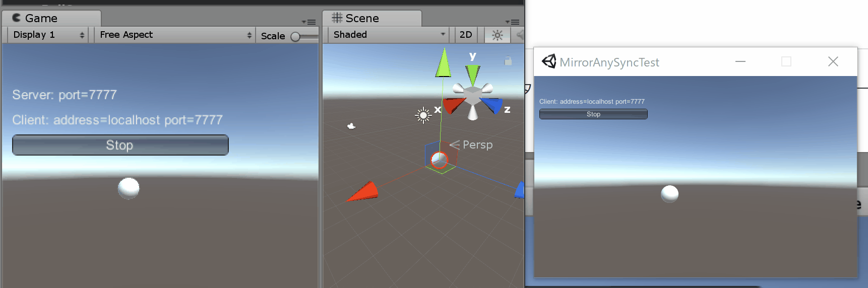The width and height of the screenshot is (868, 288).
Task: Click the red X move handle arrow
Action: 363,192
